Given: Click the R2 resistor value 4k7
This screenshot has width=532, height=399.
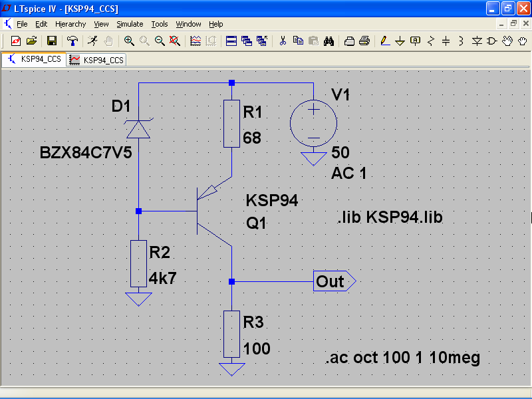Looking at the screenshot, I should [x=163, y=278].
